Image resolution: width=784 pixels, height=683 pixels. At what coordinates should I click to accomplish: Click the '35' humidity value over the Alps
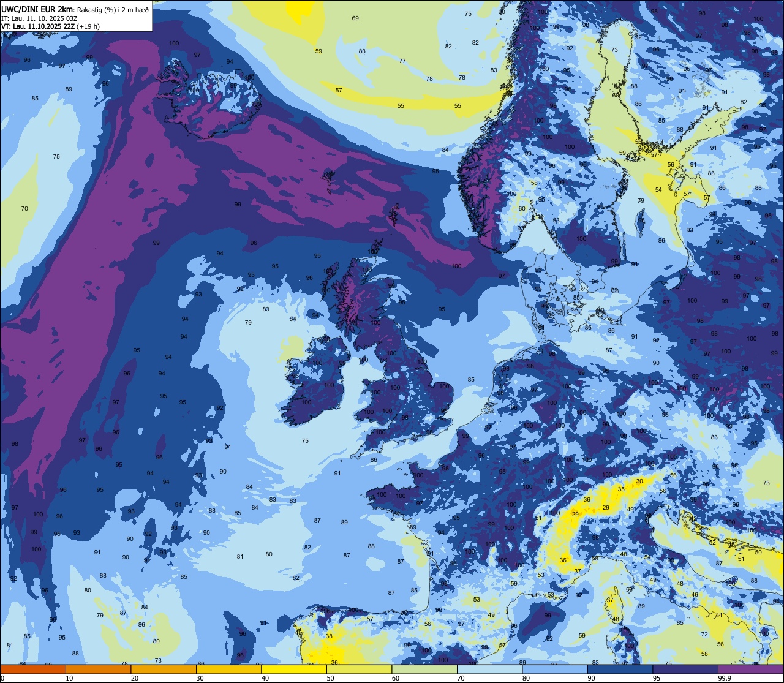pyautogui.click(x=621, y=489)
